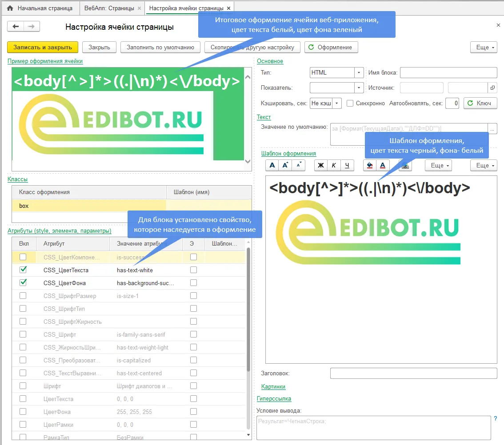Click the Закрыть button
Image resolution: width=504 pixels, height=445 pixels.
[x=99, y=47]
